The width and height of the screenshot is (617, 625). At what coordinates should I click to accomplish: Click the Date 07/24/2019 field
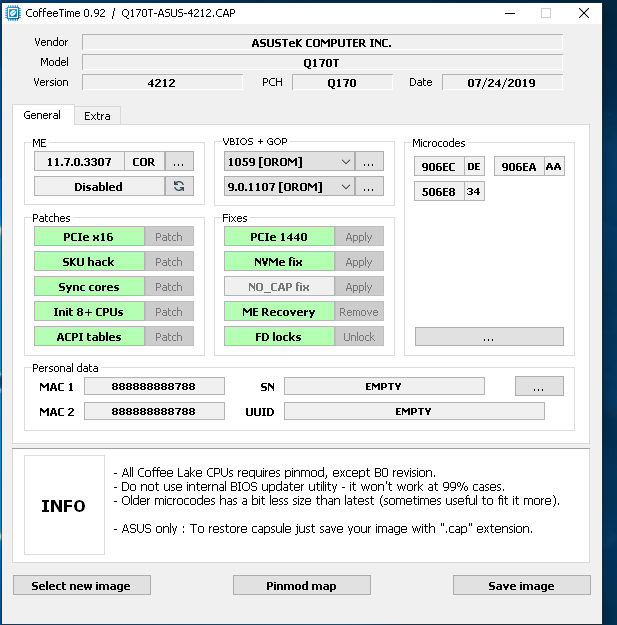502,82
